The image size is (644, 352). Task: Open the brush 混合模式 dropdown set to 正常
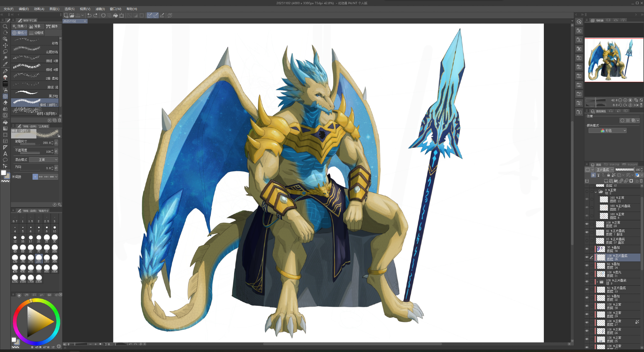(43, 160)
